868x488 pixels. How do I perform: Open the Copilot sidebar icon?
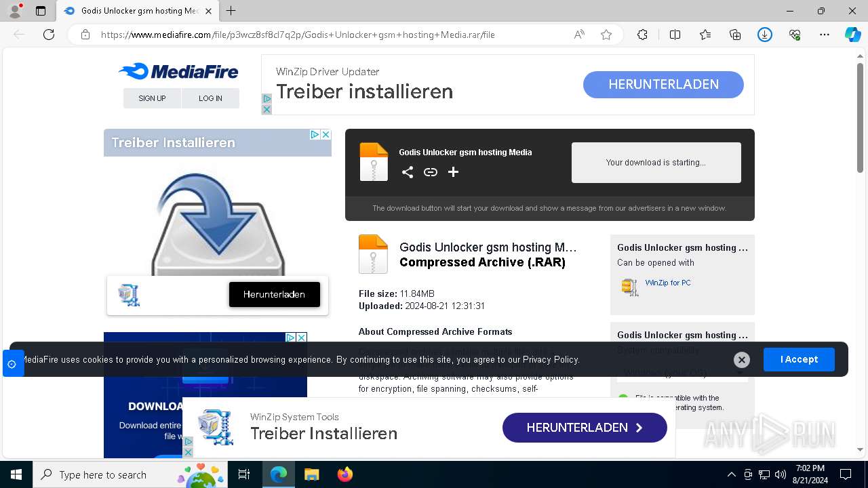click(853, 35)
